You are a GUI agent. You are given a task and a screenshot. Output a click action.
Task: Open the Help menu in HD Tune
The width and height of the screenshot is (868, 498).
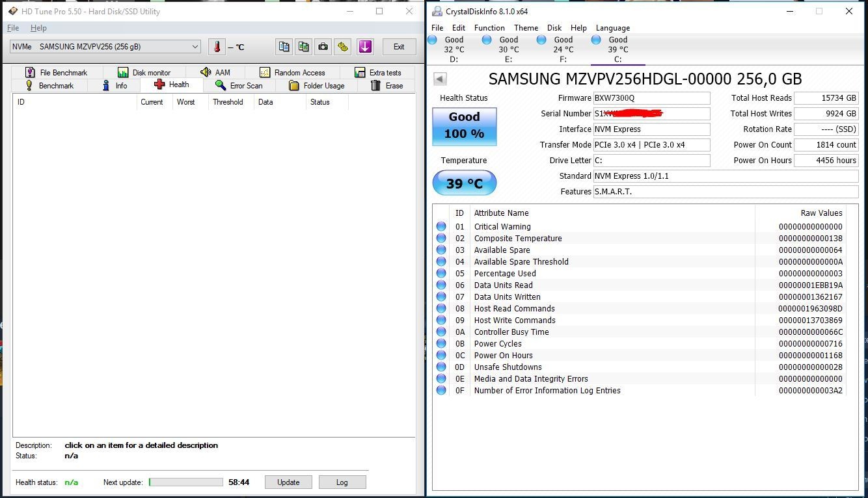[38, 28]
